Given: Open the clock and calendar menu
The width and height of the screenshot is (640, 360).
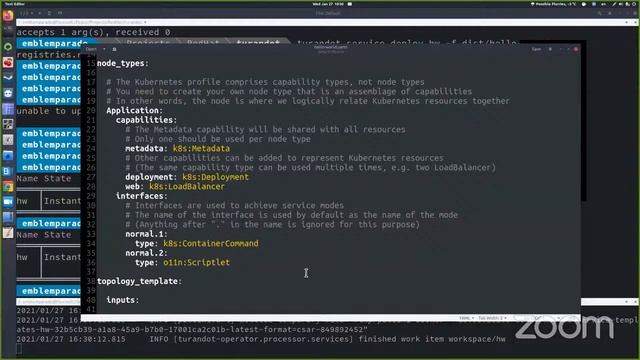Looking at the screenshot, I should pyautogui.click(x=328, y=4).
